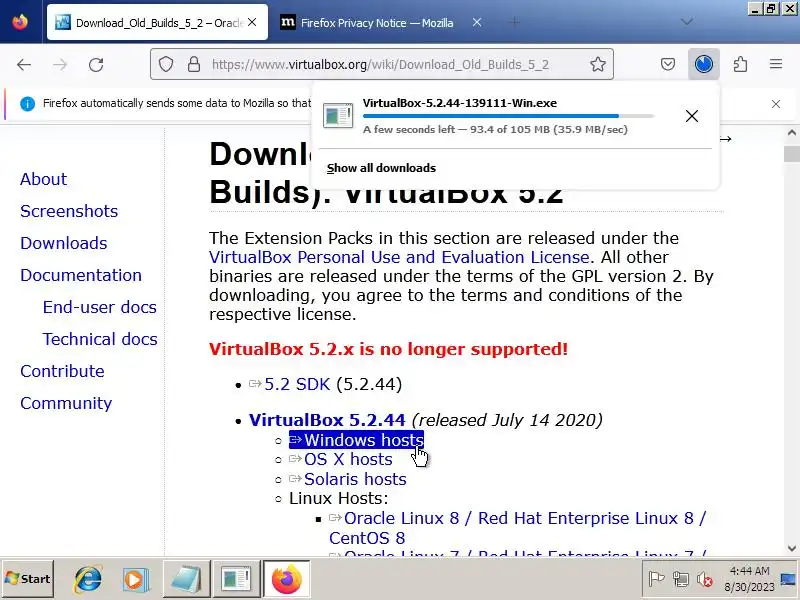The width and height of the screenshot is (800, 600).
Task: Download the Windows hosts build
Action: point(356,440)
